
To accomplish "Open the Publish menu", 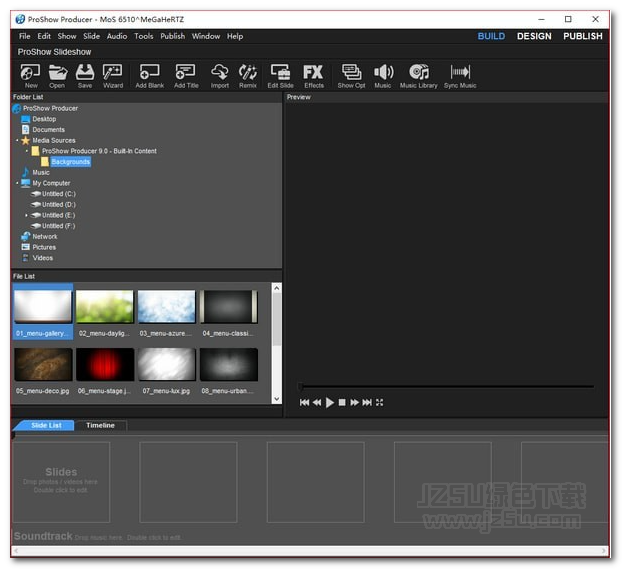I will tap(173, 36).
